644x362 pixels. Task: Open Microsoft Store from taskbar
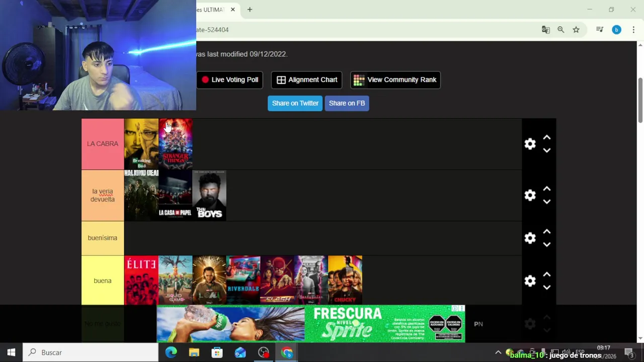click(x=217, y=352)
